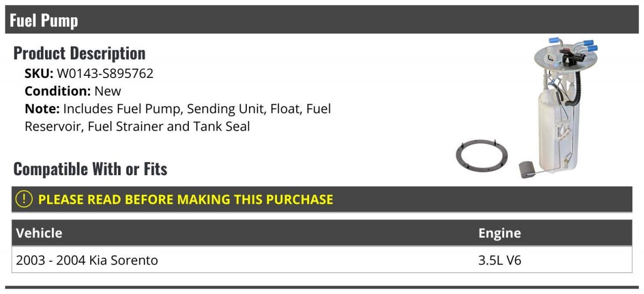Viewport: 644px width, 294px height.
Task: Click the "3.5L V6" engine cell
Action: (x=500, y=261)
